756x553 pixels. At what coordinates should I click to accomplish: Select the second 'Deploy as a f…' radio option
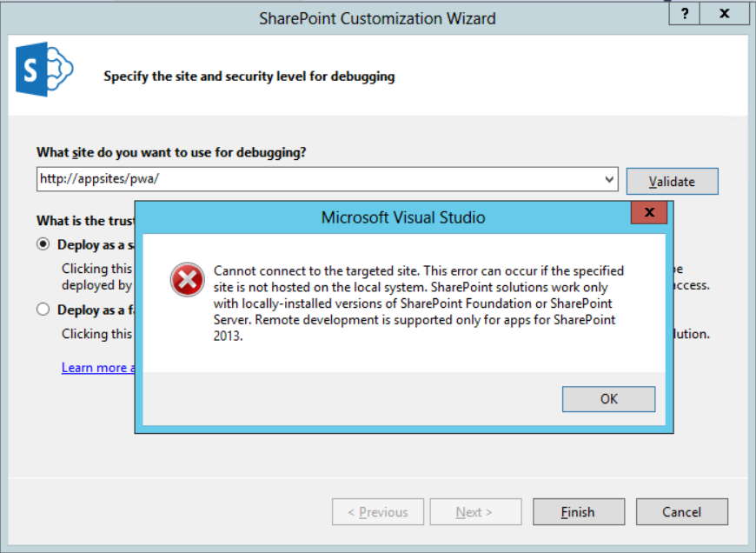(x=43, y=310)
